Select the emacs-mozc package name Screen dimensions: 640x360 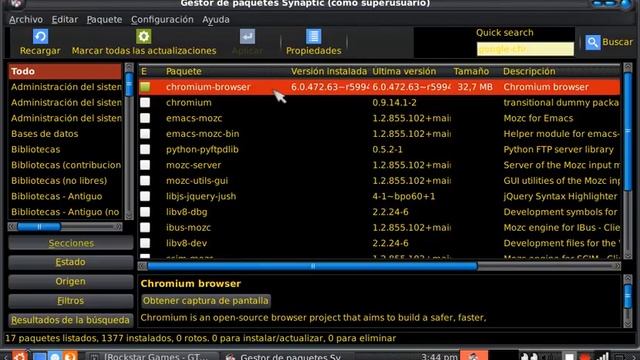[194, 118]
